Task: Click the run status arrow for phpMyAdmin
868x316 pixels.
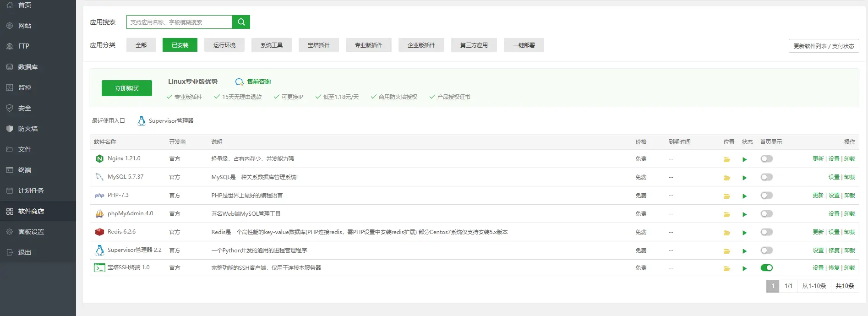Action: pyautogui.click(x=745, y=214)
